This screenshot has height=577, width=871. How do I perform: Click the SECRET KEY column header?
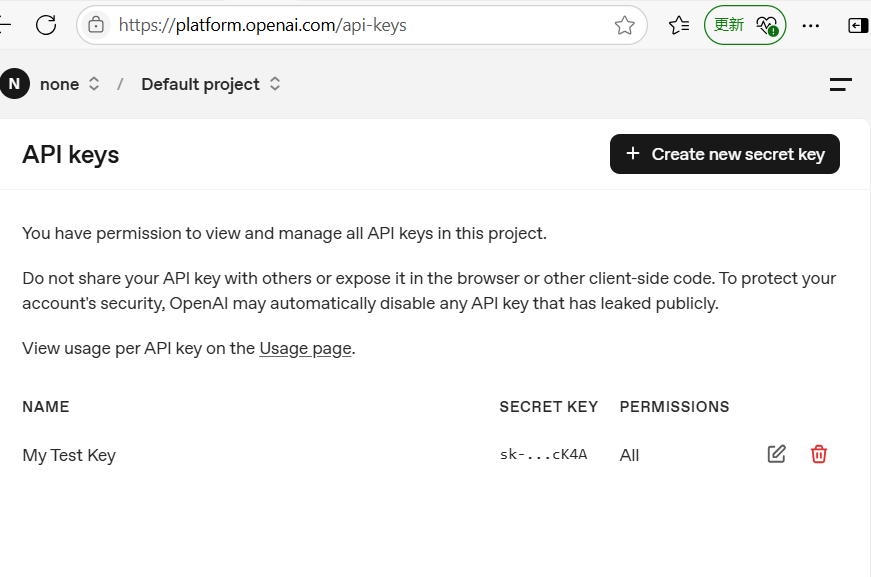548,407
